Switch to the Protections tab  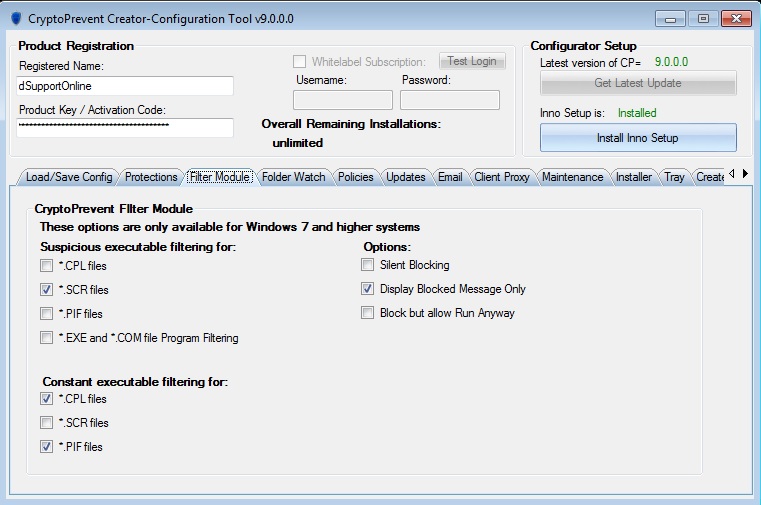tap(151, 177)
